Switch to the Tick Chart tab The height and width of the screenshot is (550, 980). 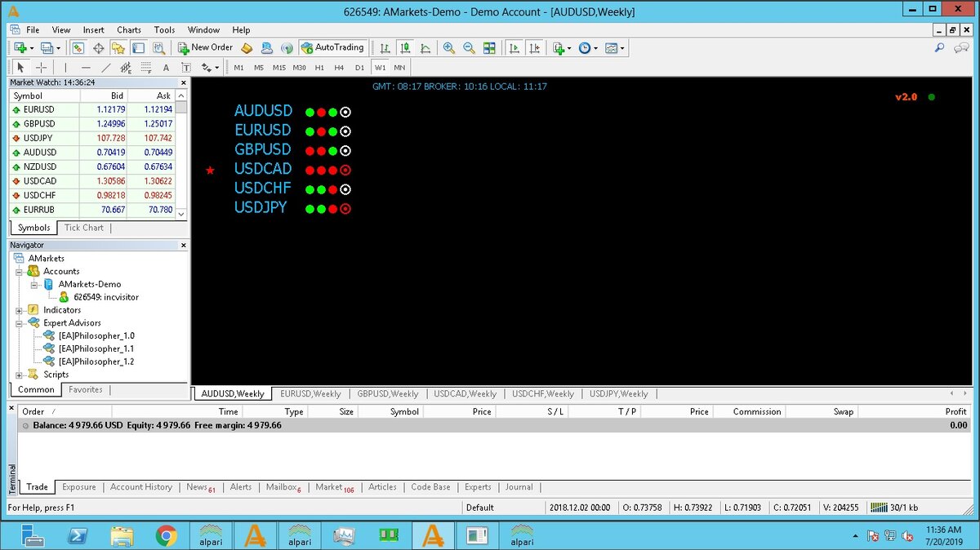[84, 228]
